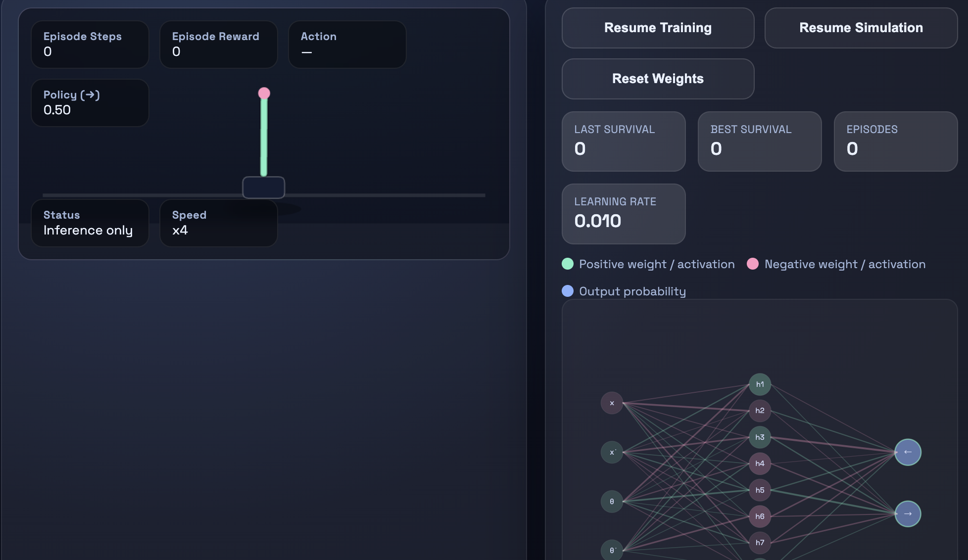Screen dimensions: 968x560
Task: Click the Speed x4 indicator
Action: (x=218, y=223)
